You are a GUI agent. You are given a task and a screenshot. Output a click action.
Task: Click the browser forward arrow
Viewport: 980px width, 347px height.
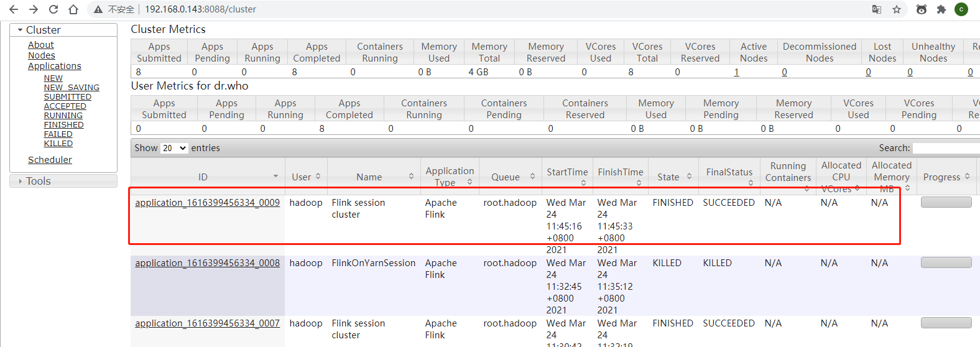point(34,9)
